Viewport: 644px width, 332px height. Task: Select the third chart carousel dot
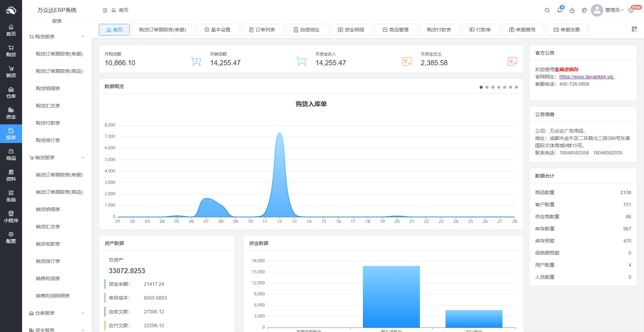[x=493, y=87]
